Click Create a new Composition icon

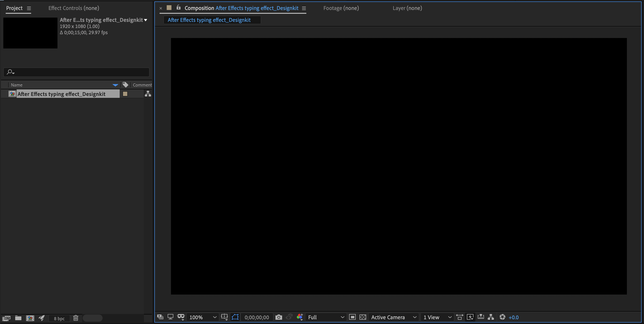point(30,318)
